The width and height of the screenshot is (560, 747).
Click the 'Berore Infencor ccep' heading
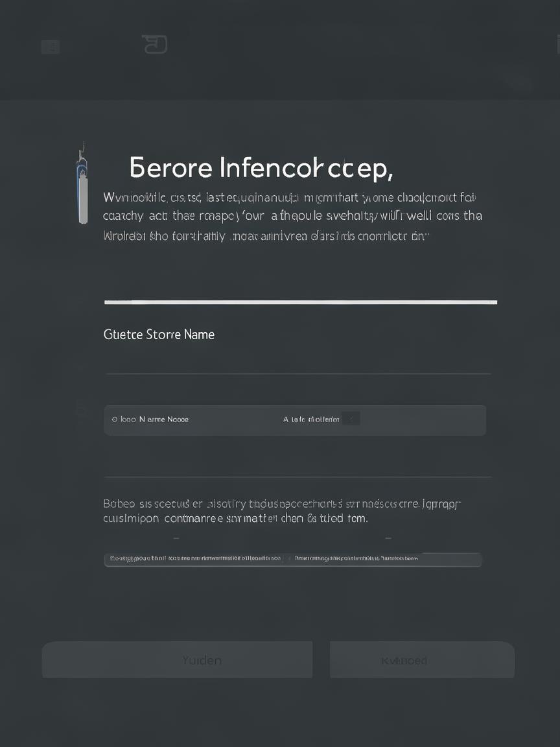pos(261,168)
